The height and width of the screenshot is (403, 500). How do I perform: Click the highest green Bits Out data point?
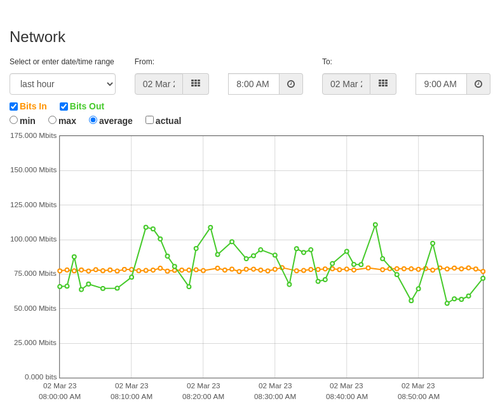coord(375,225)
